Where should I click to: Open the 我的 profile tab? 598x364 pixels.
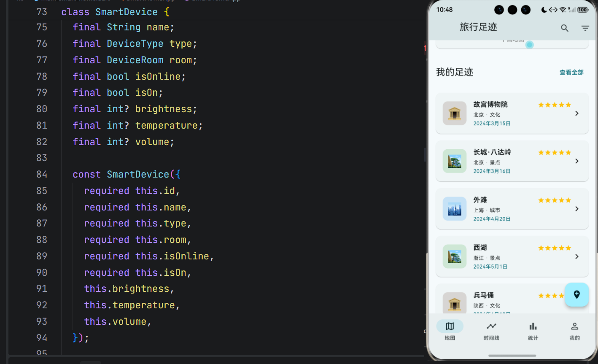pos(574,330)
